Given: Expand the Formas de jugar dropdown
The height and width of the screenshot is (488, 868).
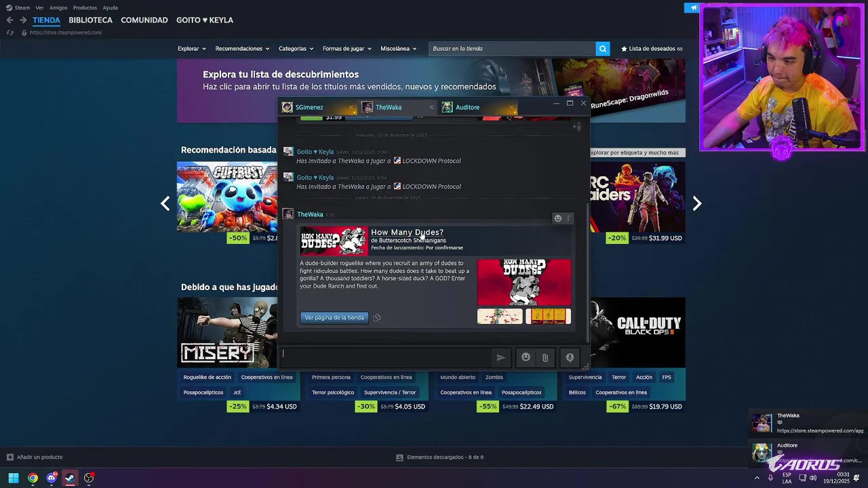Looking at the screenshot, I should [347, 49].
